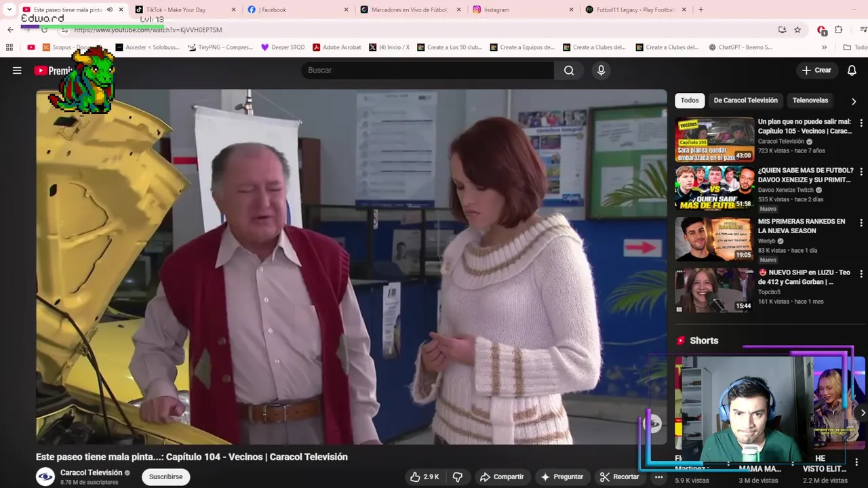Screen dimensions: 868x488
Task: Select the Todos filter chip
Action: click(690, 100)
